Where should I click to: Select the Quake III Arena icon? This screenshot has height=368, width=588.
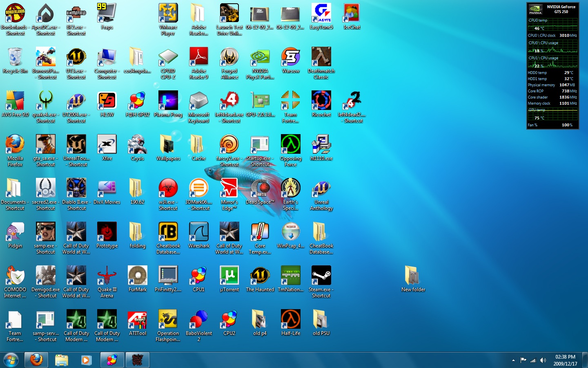click(107, 276)
